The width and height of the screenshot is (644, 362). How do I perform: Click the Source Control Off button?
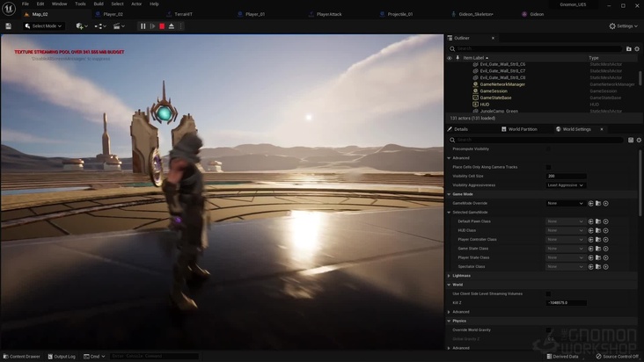[x=618, y=356]
